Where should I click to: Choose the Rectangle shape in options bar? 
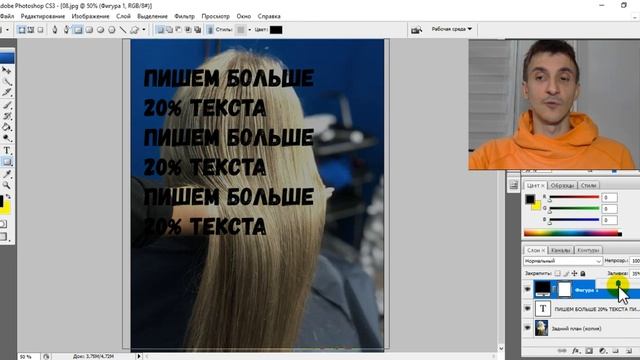coord(78,30)
